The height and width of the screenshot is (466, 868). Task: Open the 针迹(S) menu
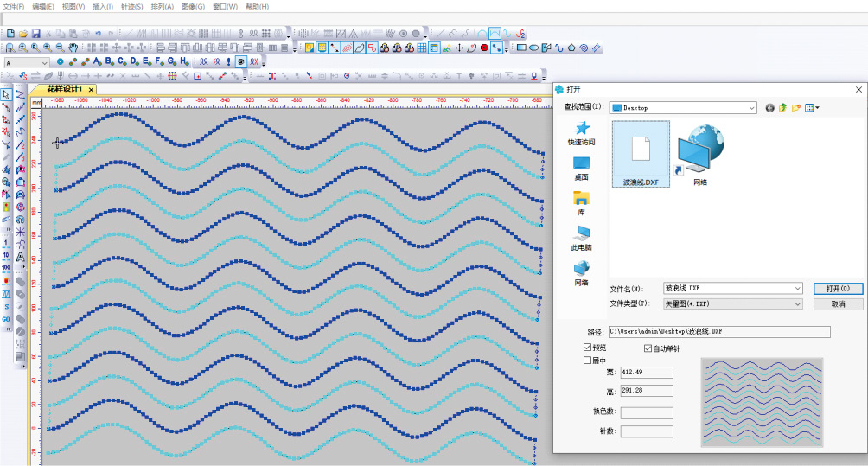(131, 6)
